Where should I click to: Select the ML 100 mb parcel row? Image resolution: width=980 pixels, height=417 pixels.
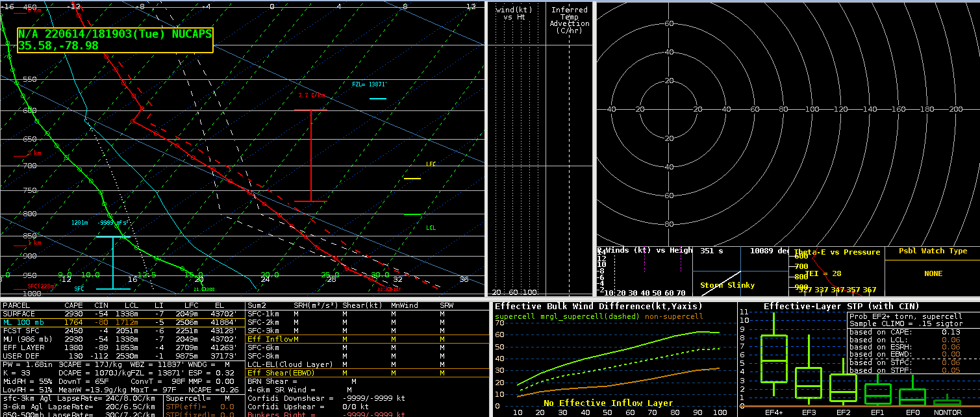(123, 322)
